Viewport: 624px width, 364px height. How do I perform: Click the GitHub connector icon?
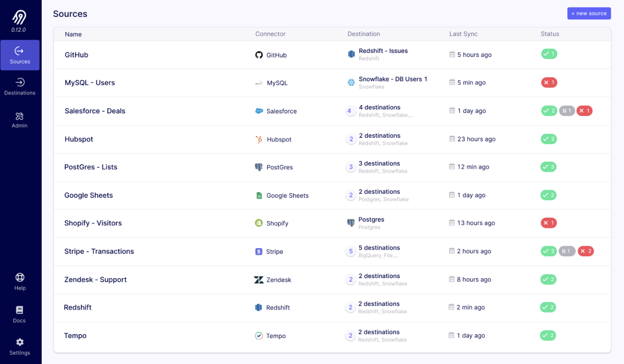tap(259, 55)
